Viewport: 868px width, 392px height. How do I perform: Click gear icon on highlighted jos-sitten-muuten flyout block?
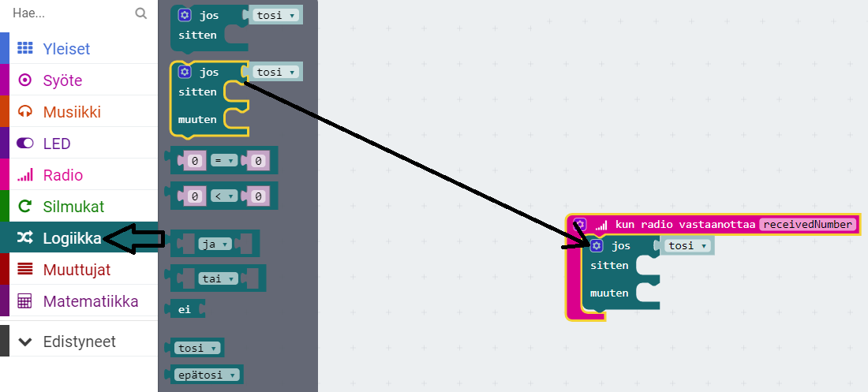coord(185,72)
